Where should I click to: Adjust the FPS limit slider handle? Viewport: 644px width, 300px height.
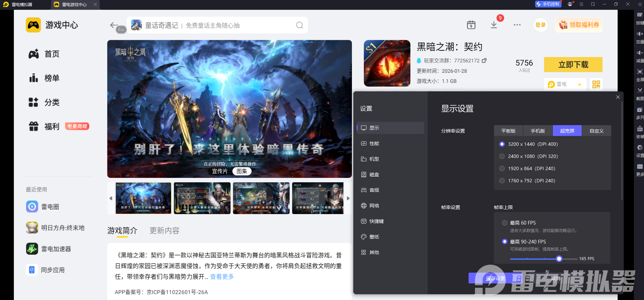click(x=559, y=259)
